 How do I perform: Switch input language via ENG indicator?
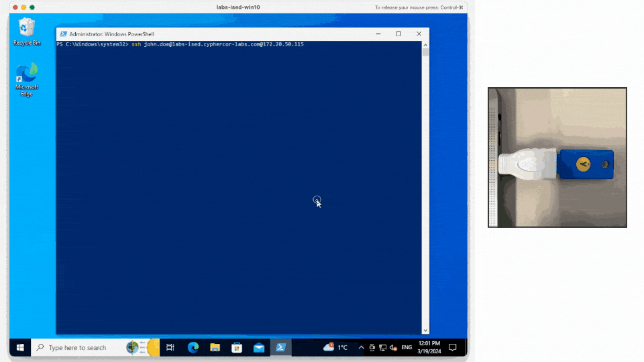(407, 347)
